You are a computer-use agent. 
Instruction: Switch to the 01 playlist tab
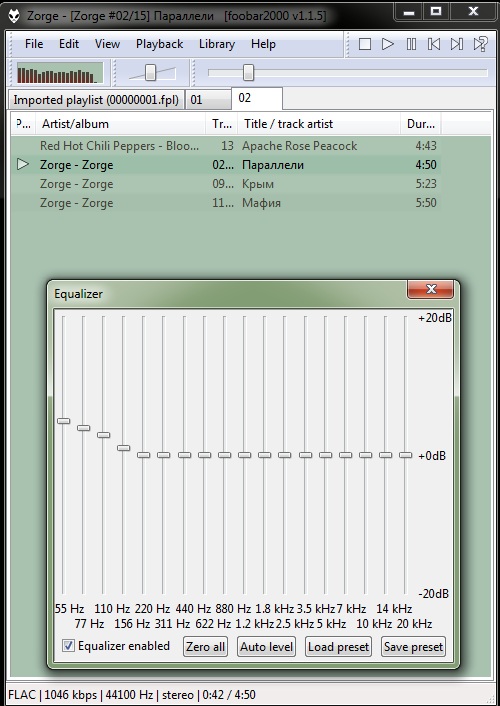[208, 100]
